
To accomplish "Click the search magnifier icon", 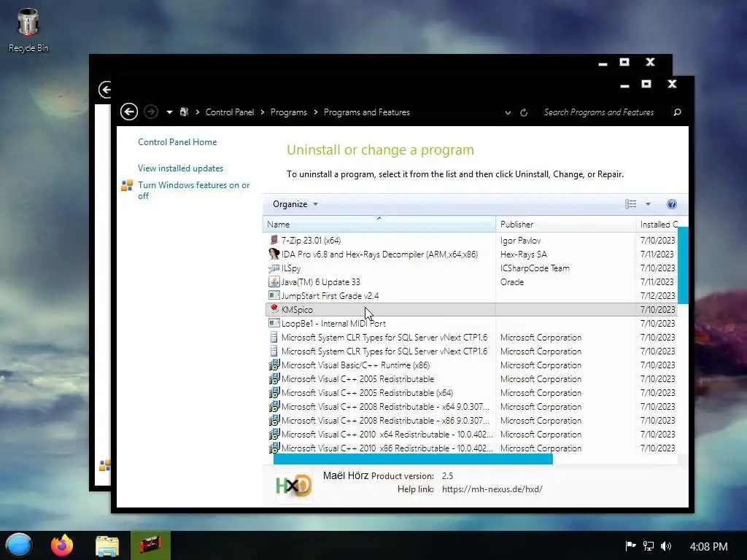I will tap(677, 112).
